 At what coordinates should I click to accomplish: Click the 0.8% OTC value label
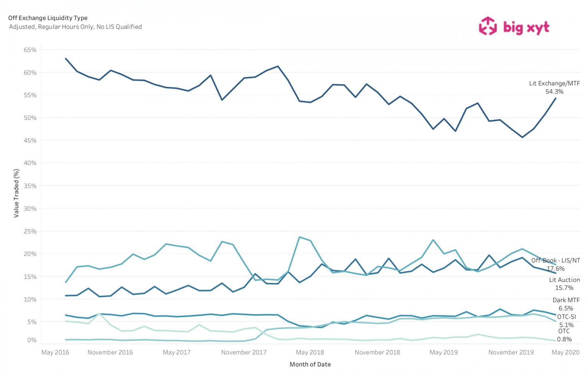click(x=564, y=339)
